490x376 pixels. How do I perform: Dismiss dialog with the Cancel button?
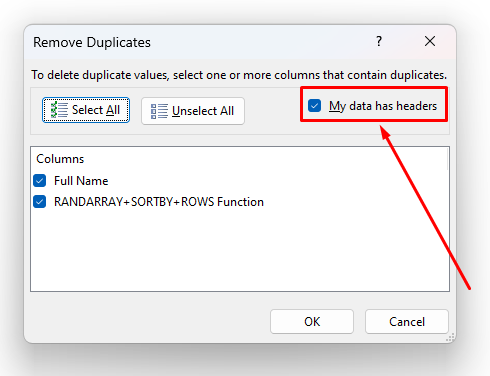[x=407, y=322]
